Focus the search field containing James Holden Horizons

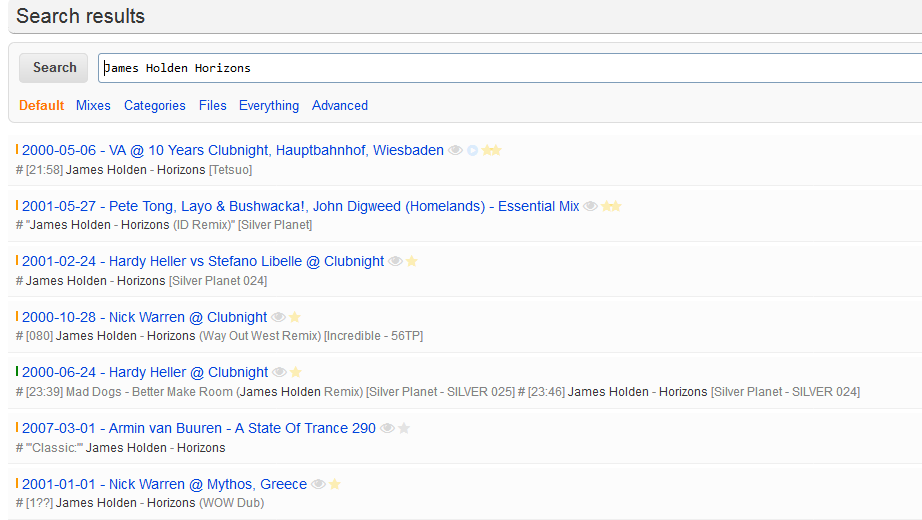click(500, 68)
